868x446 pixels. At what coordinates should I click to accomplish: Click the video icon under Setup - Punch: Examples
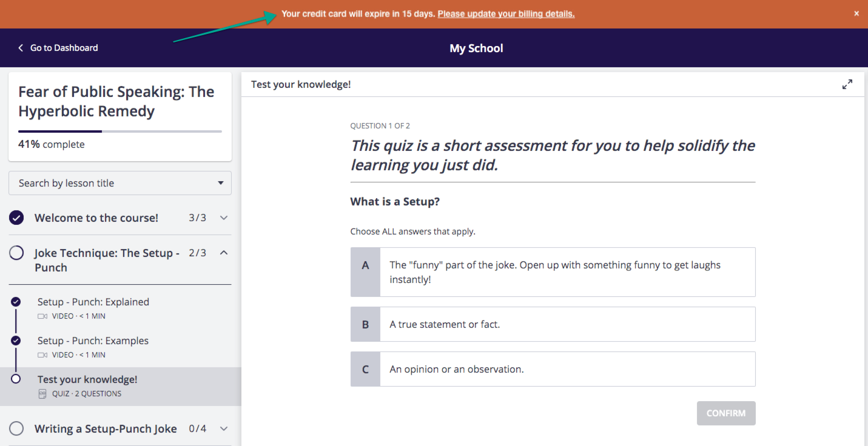coord(42,355)
